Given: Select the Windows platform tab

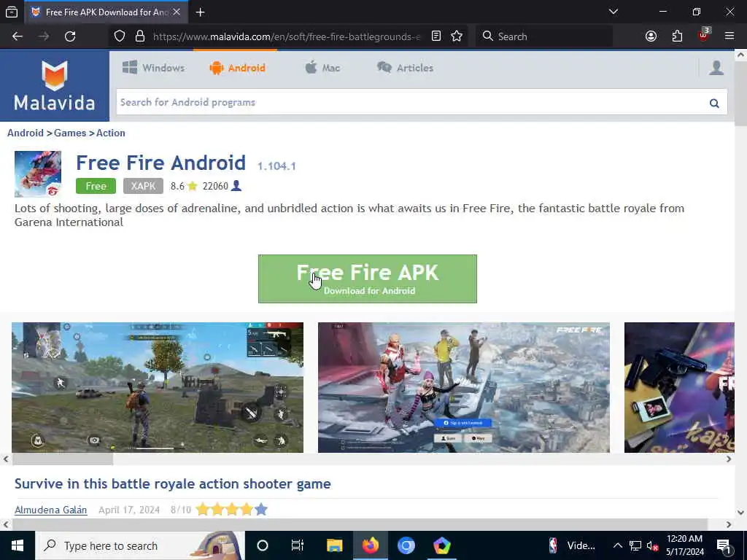Looking at the screenshot, I should [x=153, y=68].
